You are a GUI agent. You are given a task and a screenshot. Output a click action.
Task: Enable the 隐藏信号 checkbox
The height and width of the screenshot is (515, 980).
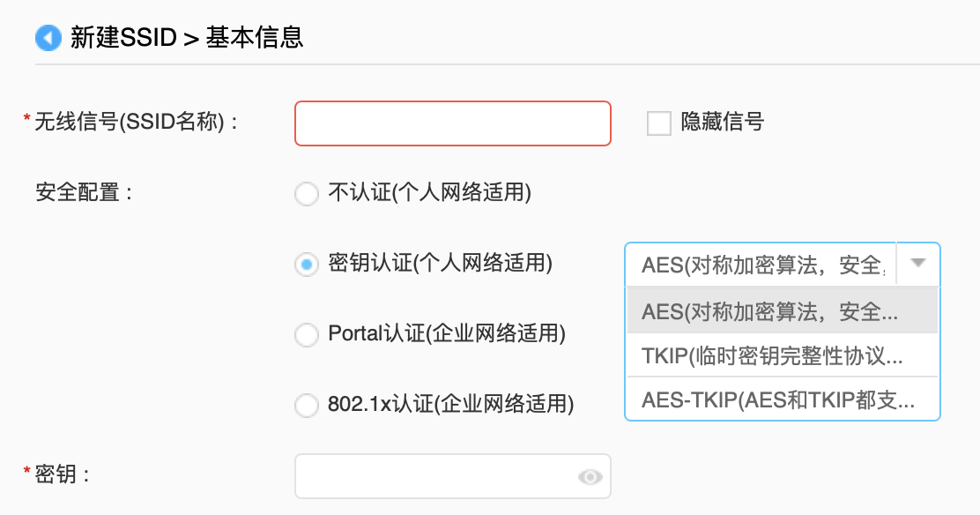point(657,123)
